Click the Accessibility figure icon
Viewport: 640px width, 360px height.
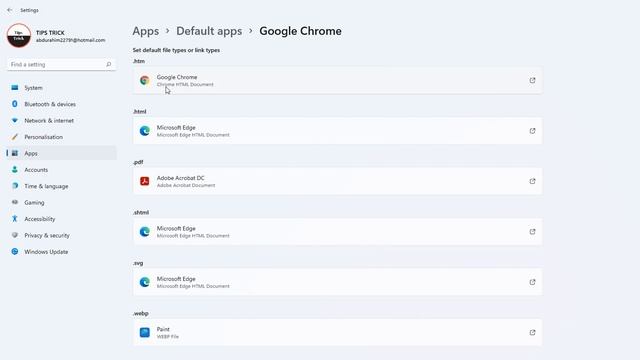click(15, 219)
